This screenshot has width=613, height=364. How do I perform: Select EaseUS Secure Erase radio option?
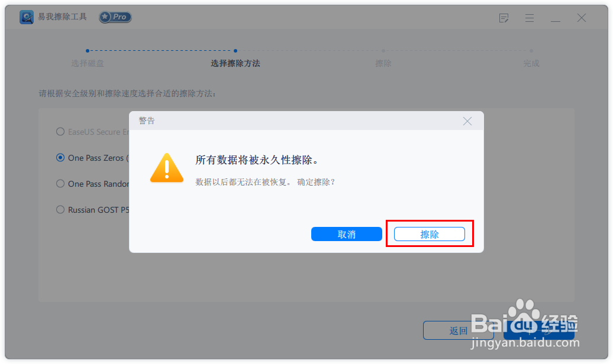click(60, 132)
